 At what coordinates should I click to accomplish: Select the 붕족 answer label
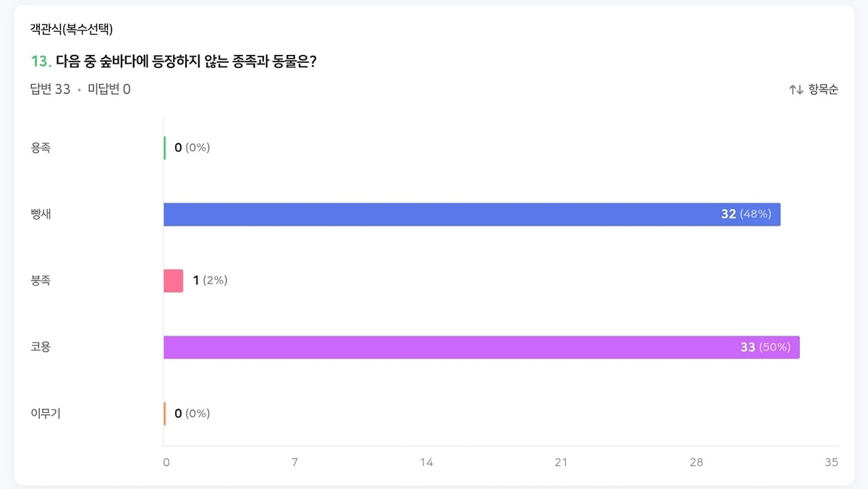click(x=41, y=281)
